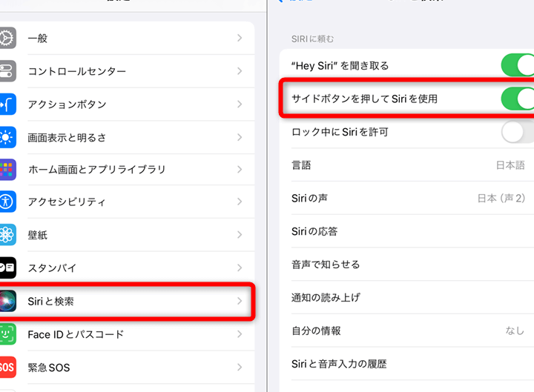Expand Face IDとパスコード chevron
Image resolution: width=534 pixels, height=392 pixels.
click(240, 333)
